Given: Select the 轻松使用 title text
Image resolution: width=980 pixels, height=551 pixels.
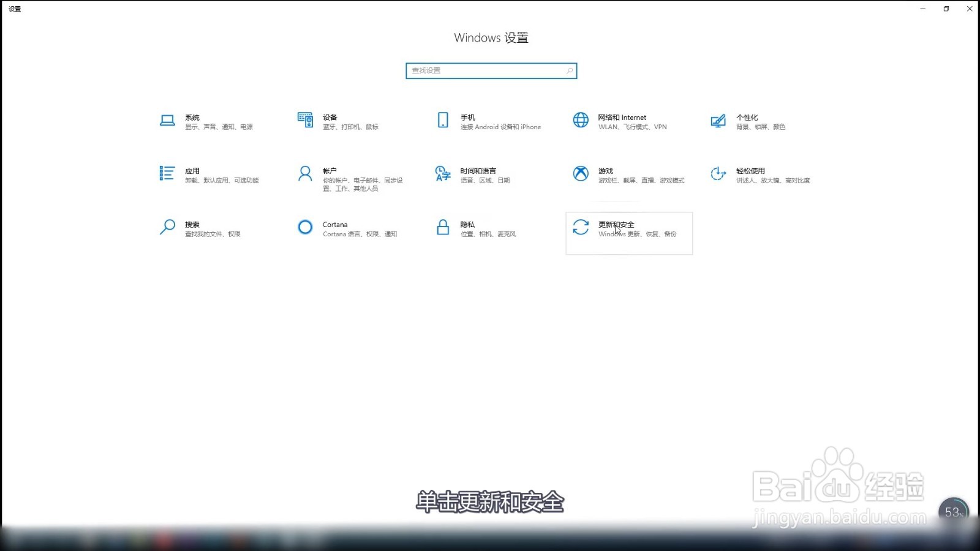Looking at the screenshot, I should click(x=750, y=171).
